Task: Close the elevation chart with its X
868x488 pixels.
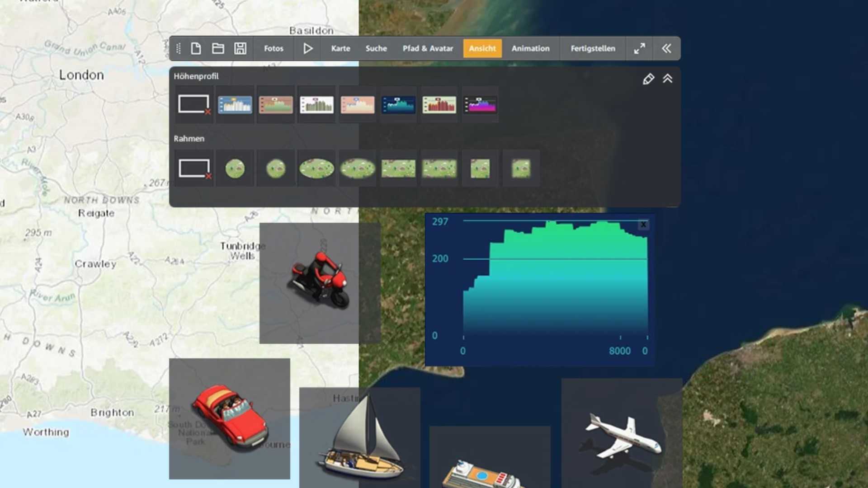Action: [643, 225]
